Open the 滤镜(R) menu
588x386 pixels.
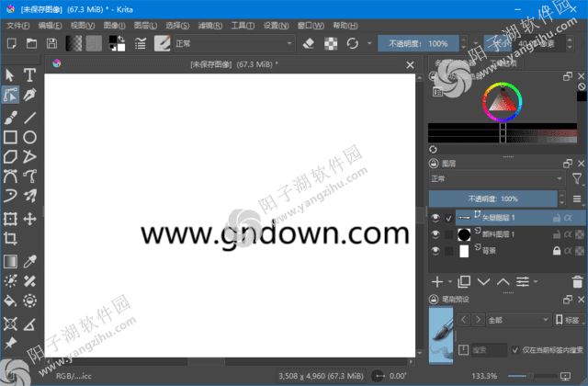click(210, 26)
